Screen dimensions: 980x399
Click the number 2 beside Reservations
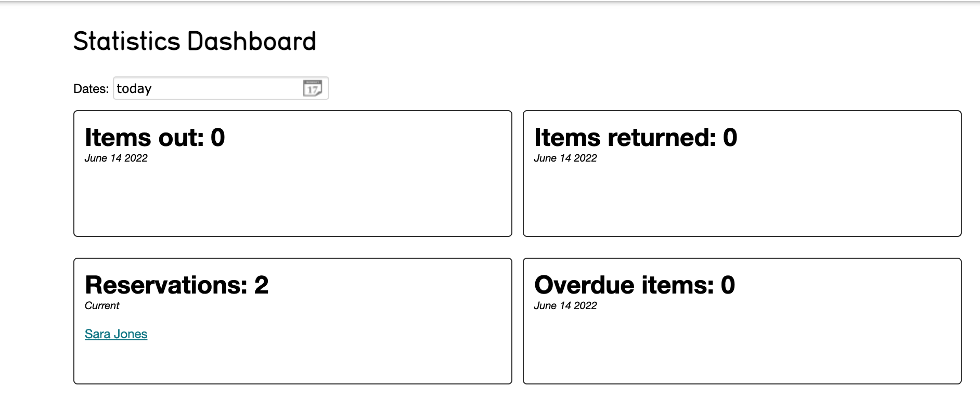[261, 285]
